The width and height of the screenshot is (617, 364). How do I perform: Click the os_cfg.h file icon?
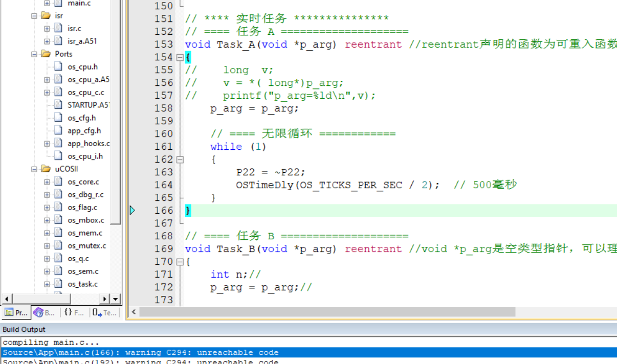click(58, 118)
